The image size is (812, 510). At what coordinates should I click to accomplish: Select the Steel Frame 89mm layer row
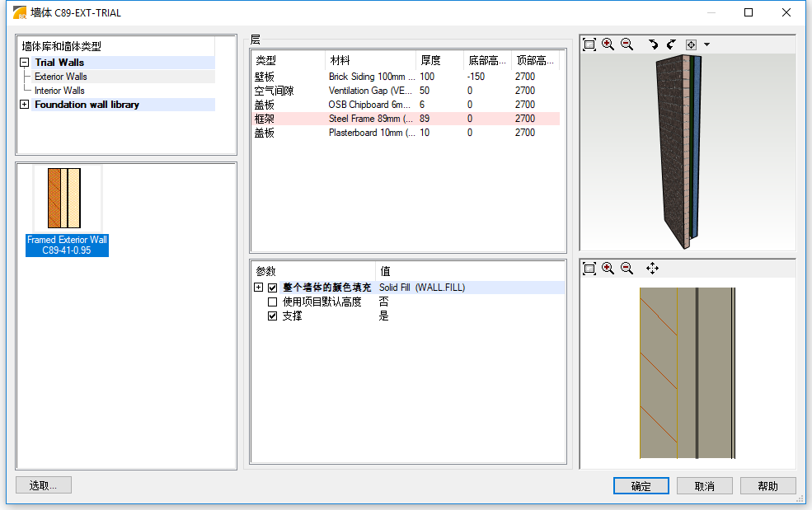tap(406, 119)
